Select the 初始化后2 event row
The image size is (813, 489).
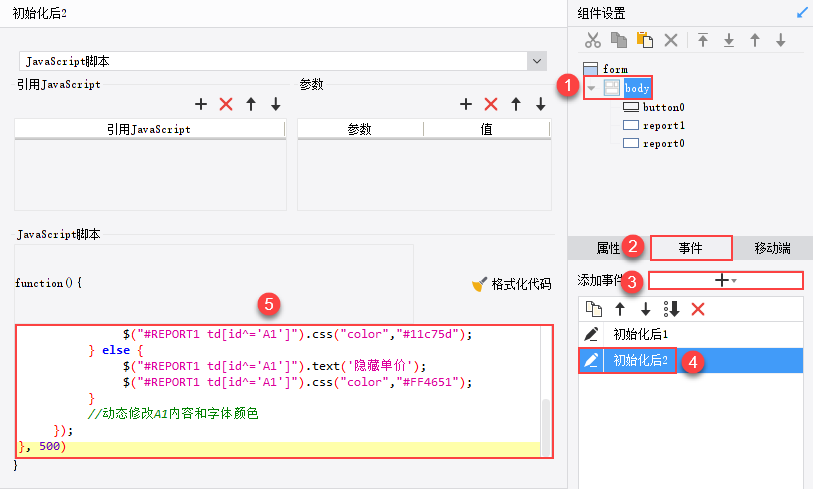pyautogui.click(x=691, y=360)
